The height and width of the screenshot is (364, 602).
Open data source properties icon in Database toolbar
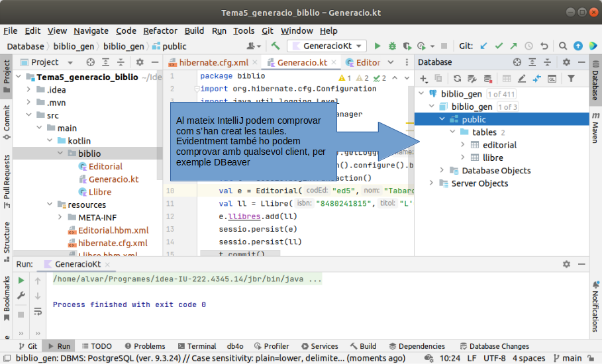pos(472,79)
